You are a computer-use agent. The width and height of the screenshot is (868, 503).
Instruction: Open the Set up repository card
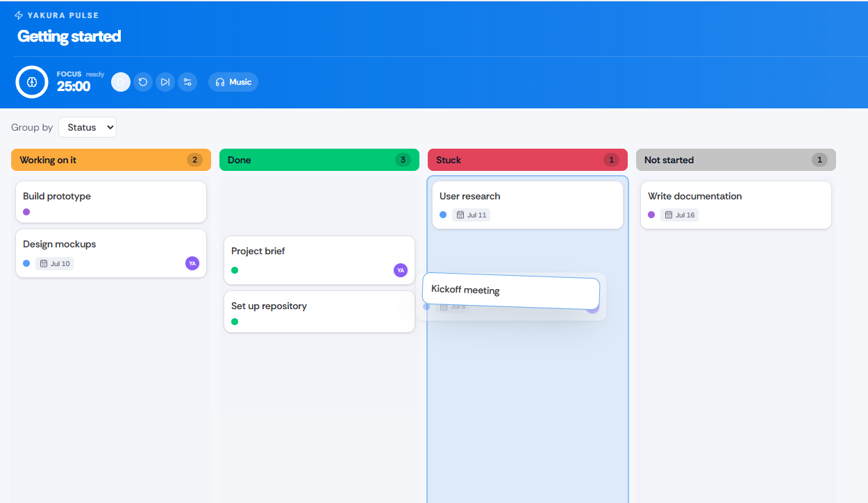[319, 312]
